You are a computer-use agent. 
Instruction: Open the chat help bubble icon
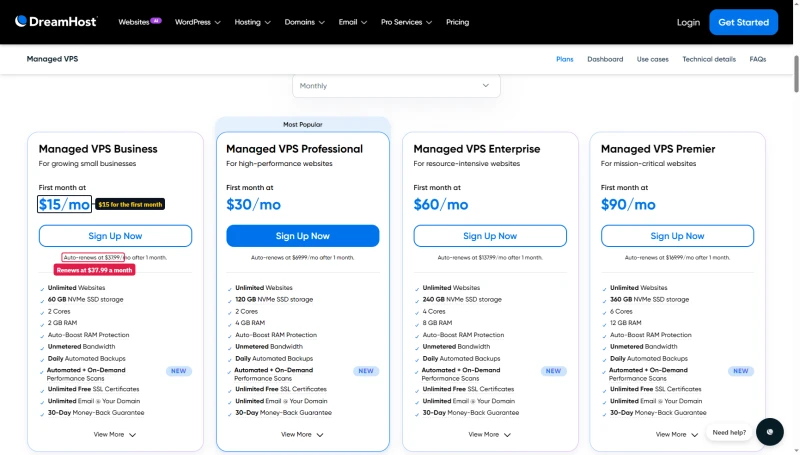769,432
